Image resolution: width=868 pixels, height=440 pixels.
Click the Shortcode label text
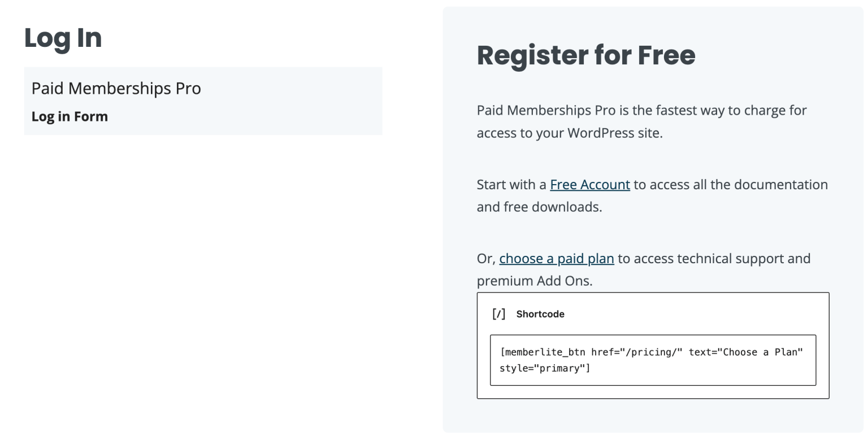point(540,314)
